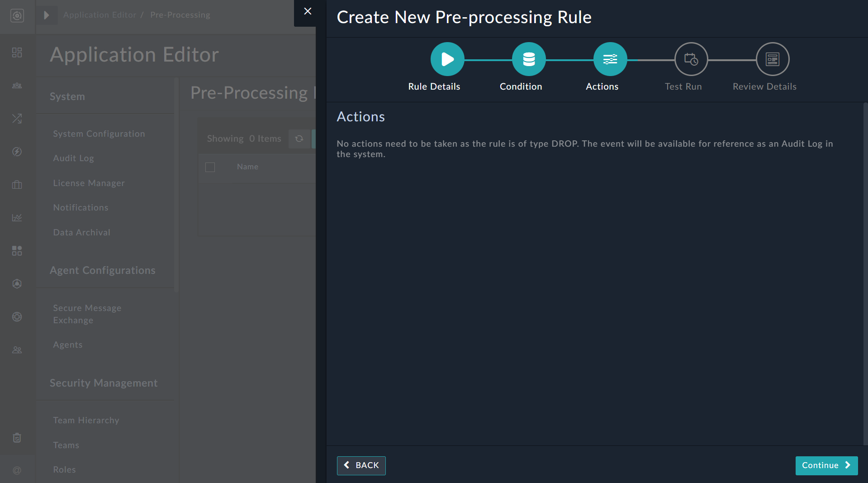Open the Review Details step icon
The width and height of the screenshot is (868, 483).
pos(772,59)
